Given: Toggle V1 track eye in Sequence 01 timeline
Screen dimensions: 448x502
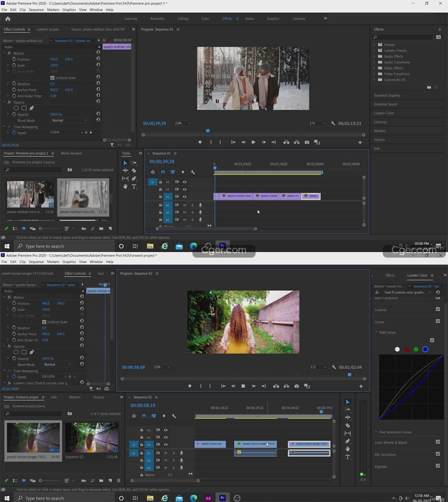Looking at the screenshot, I should coord(184,197).
